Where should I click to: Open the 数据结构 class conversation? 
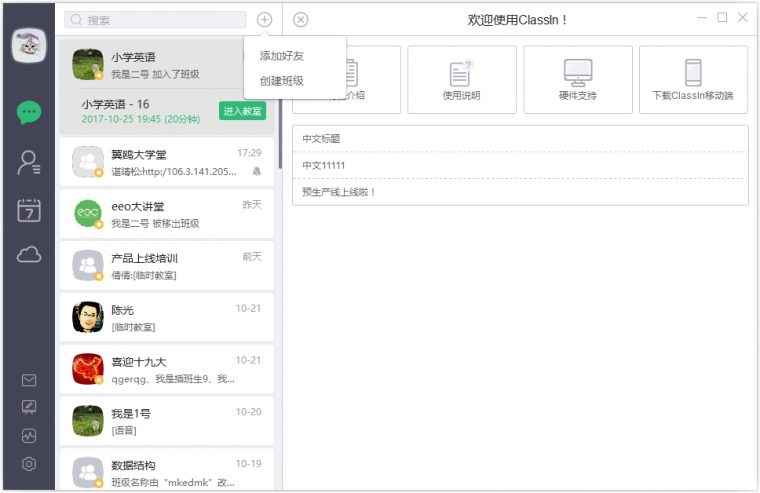click(x=167, y=471)
